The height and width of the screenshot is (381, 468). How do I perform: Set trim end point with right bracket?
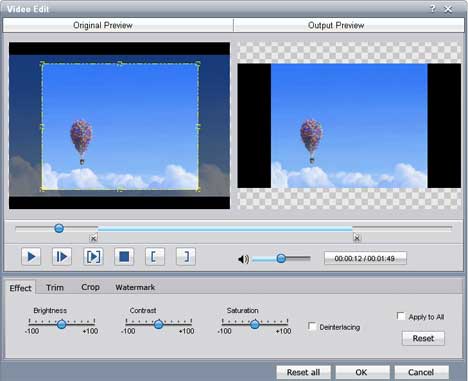(x=186, y=257)
